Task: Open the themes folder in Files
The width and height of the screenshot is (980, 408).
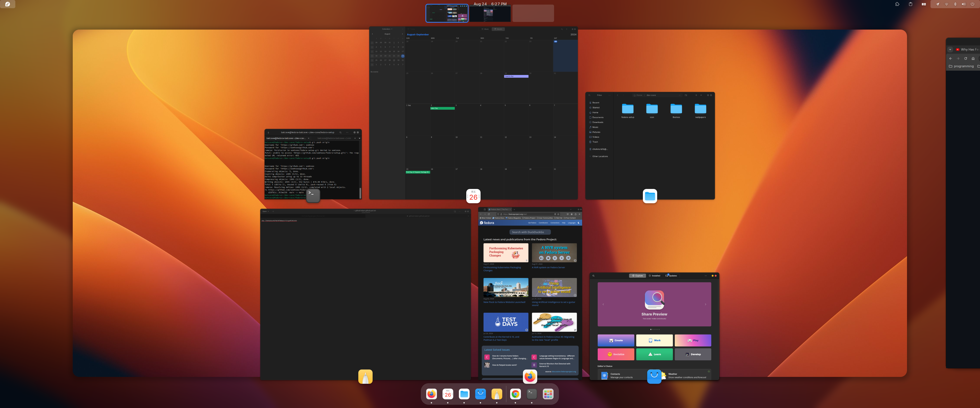Action: point(676,111)
